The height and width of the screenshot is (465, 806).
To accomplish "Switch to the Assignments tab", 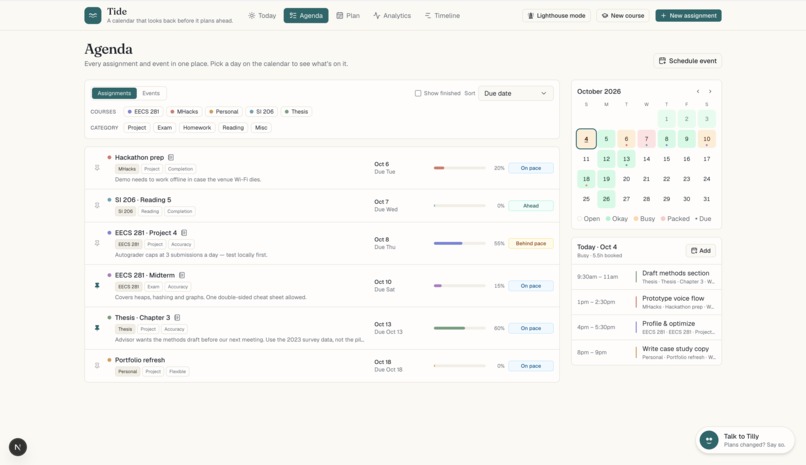I will pyautogui.click(x=114, y=93).
